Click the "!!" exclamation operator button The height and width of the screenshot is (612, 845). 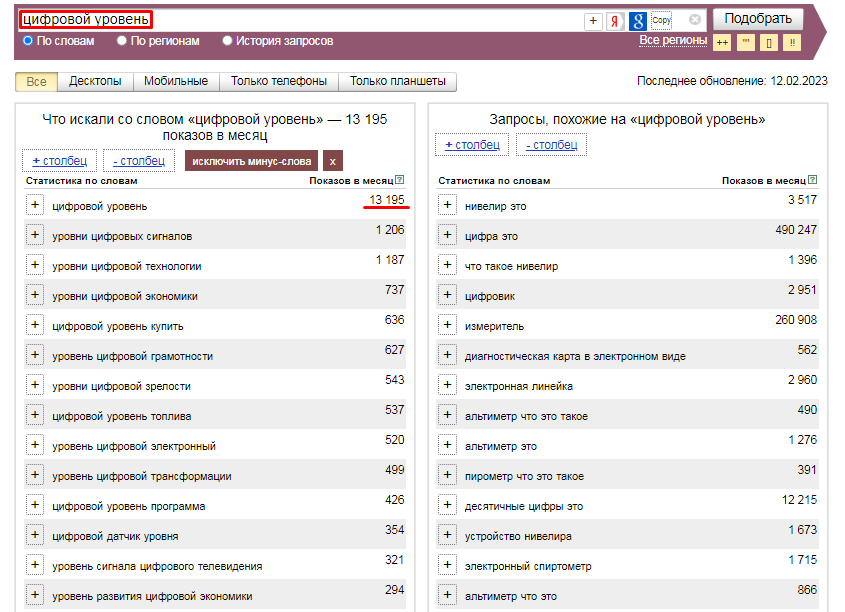pos(792,42)
